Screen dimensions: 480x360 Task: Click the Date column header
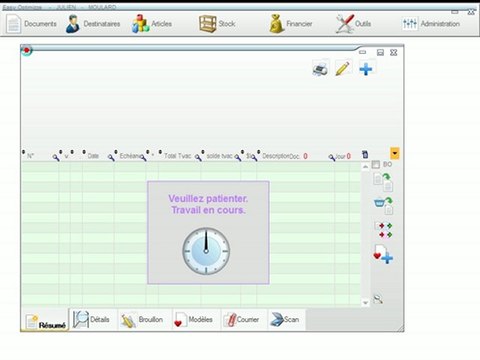point(93,156)
